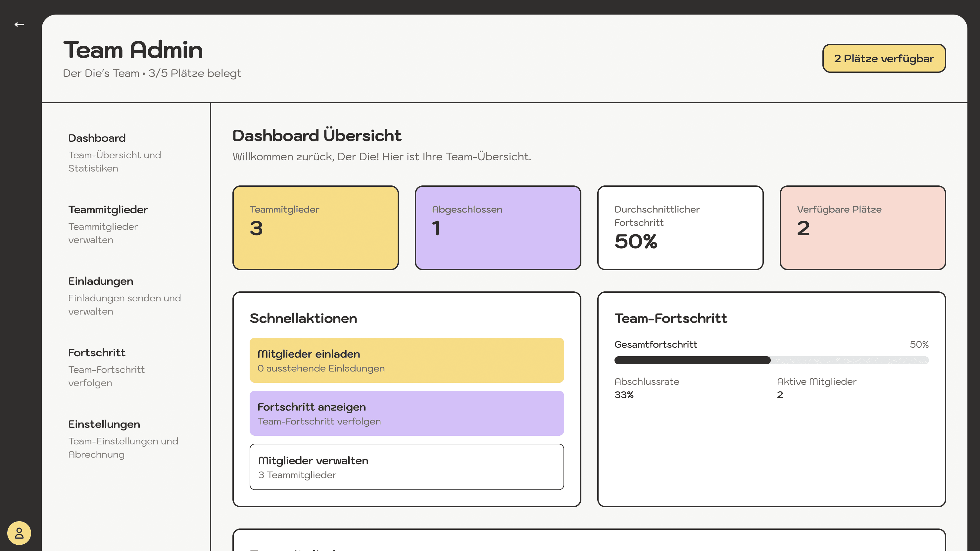This screenshot has width=980, height=551.
Task: Click the Dashboard Übersicht heading
Action: coord(317,135)
